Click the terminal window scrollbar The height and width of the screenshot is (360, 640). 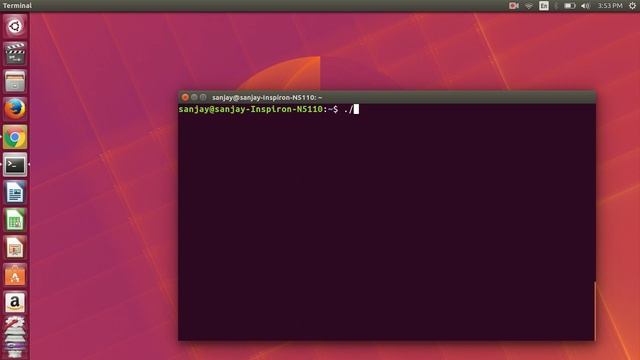coord(595,311)
